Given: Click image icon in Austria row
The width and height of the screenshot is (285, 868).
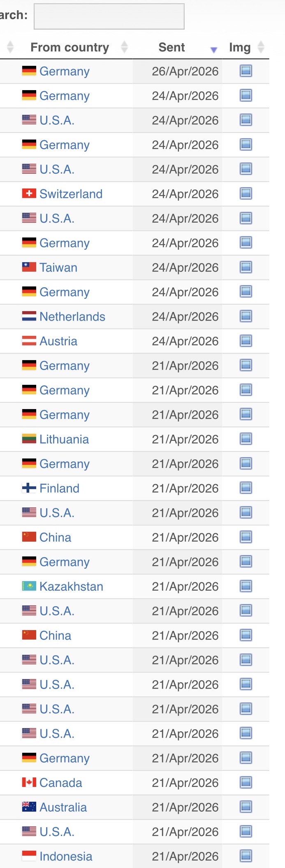Looking at the screenshot, I should [x=246, y=341].
